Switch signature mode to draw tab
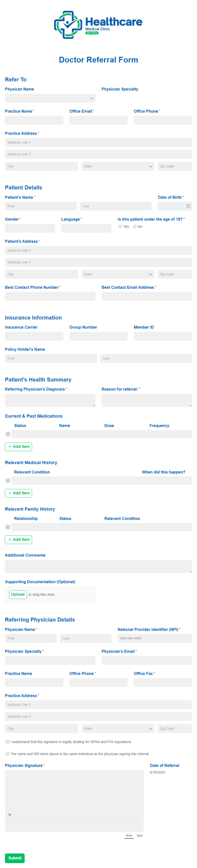The image size is (197, 868). click(129, 835)
